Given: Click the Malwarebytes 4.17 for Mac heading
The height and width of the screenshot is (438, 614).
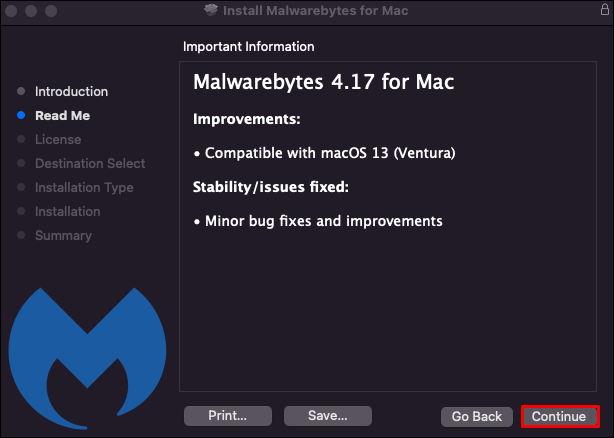Looking at the screenshot, I should click(x=323, y=82).
